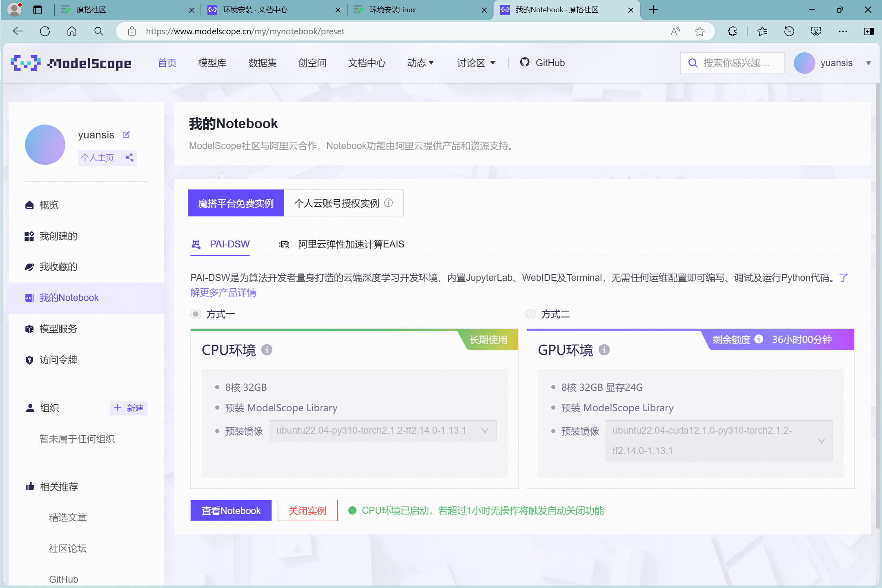This screenshot has height=588, width=882.
Task: Switch to 个人云账号授权实例 toggle
Action: tap(344, 203)
